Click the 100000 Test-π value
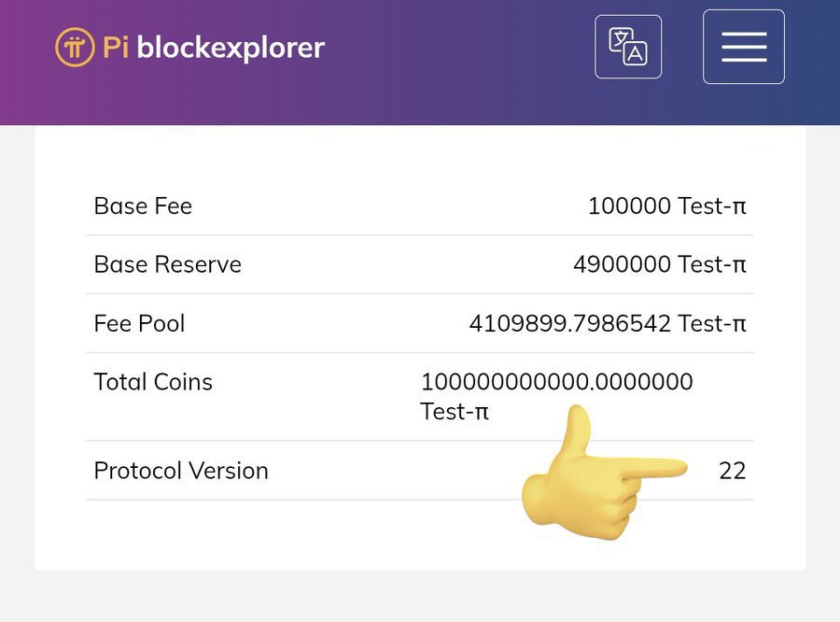Image resolution: width=840 pixels, height=622 pixels. click(667, 205)
